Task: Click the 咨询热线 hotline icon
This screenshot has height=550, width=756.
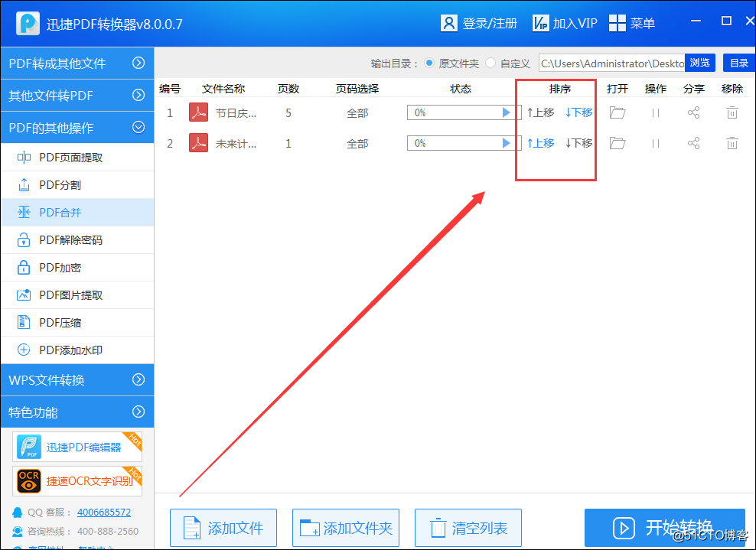Action: pos(18,531)
